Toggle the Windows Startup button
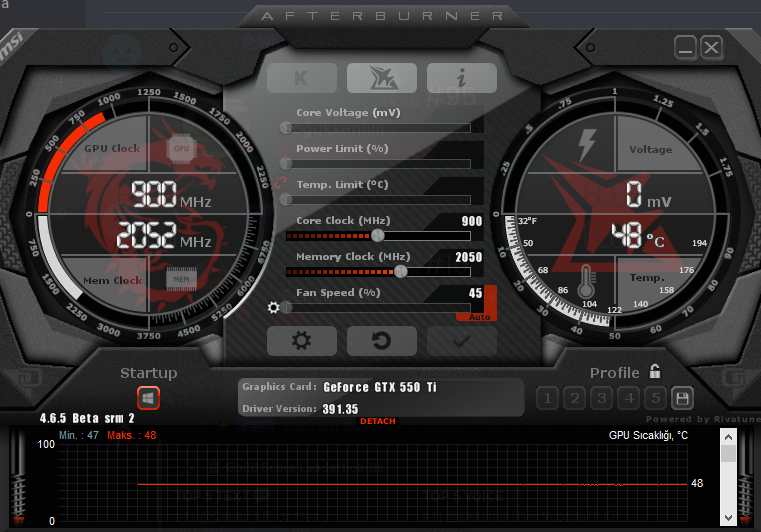The image size is (761, 532). (148, 398)
